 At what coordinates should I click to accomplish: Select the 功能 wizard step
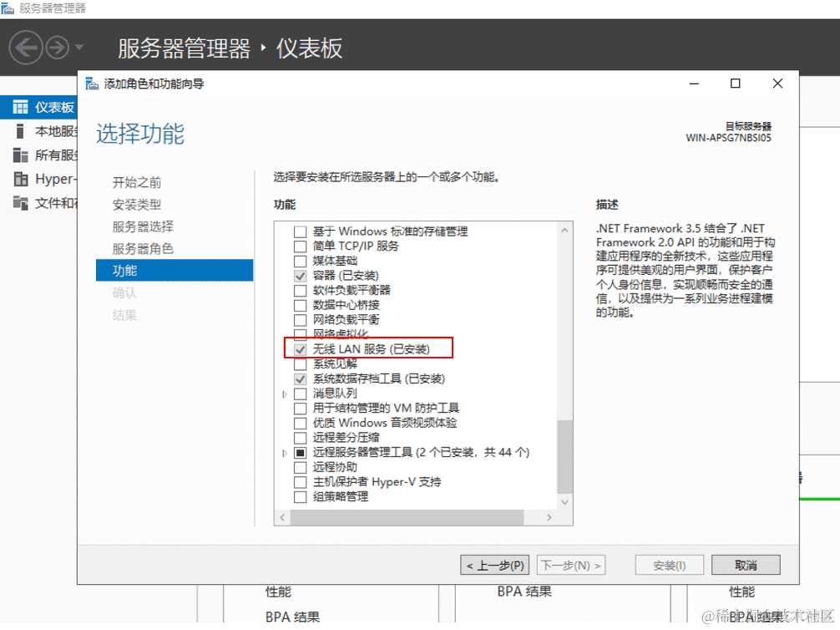175,271
